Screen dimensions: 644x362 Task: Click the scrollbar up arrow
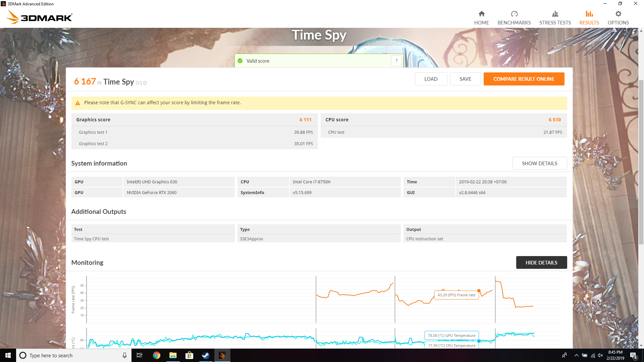point(641,31)
